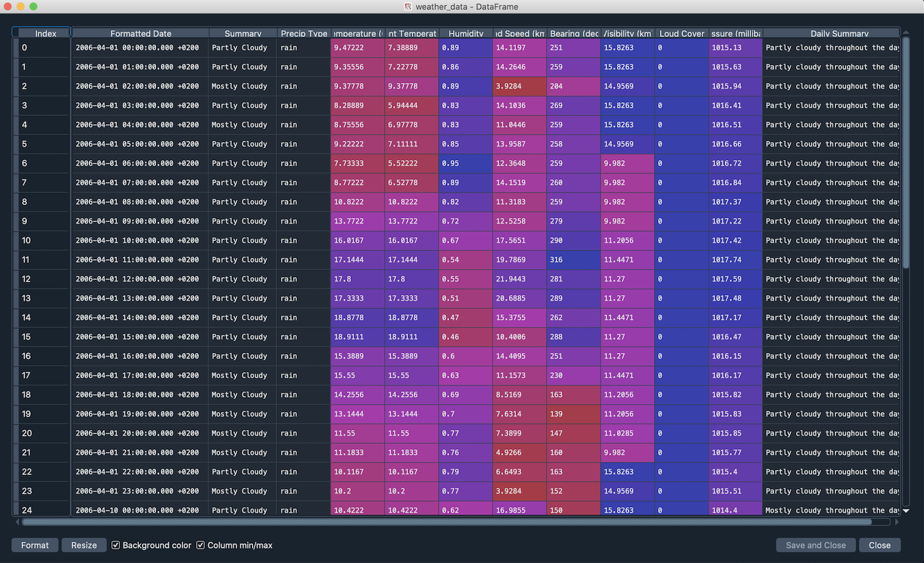Viewport: 924px width, 563px height.
Task: Select the Humidity value 0.89 in row 0
Action: click(465, 47)
